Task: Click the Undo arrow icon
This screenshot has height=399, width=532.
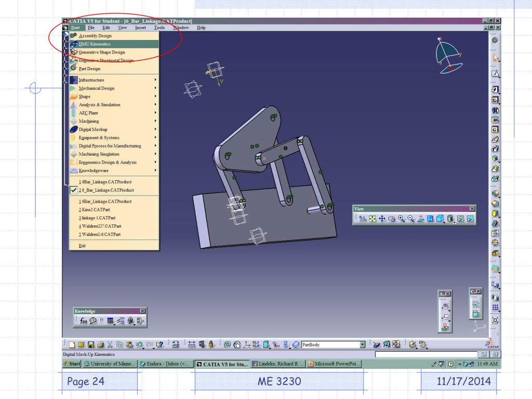Action: [x=139, y=345]
